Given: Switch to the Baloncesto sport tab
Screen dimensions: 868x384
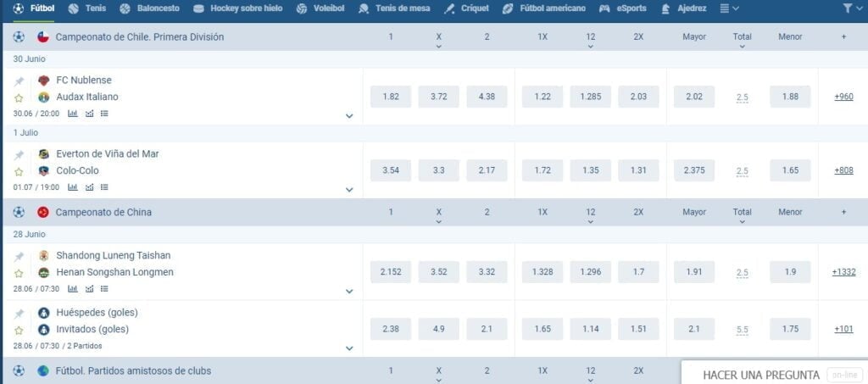Looking at the screenshot, I should [x=149, y=8].
